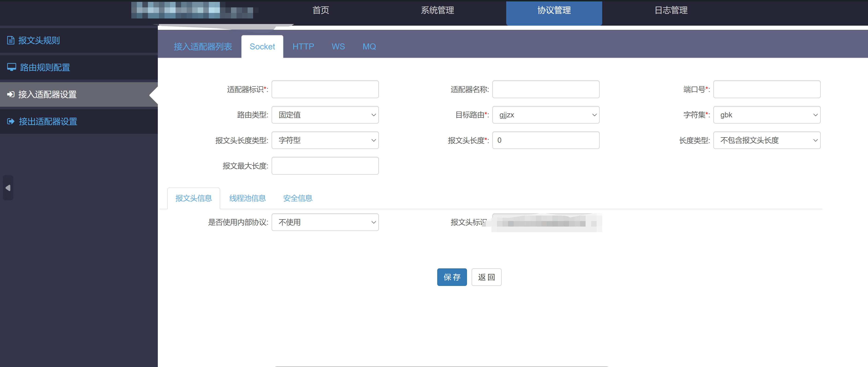Viewport: 868px width, 367px height.
Task: Switch to the WS adapter tab
Action: 338,47
